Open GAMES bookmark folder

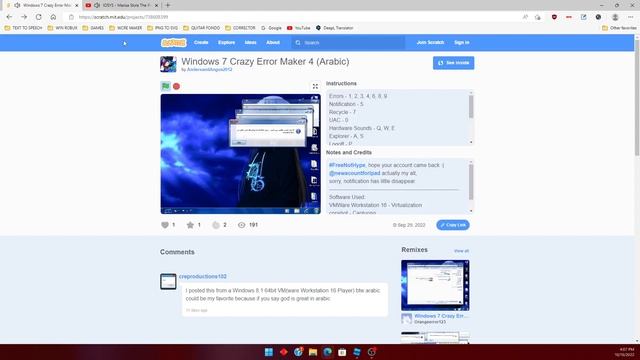click(93, 28)
